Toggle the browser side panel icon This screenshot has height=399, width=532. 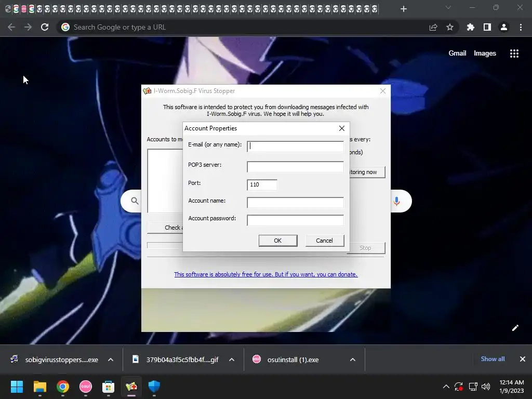tap(487, 27)
